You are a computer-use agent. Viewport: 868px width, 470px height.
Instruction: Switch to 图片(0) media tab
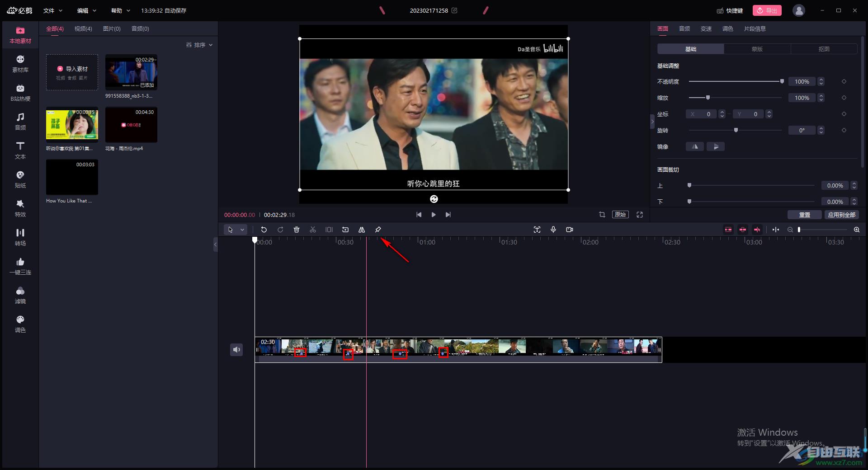[x=112, y=28]
